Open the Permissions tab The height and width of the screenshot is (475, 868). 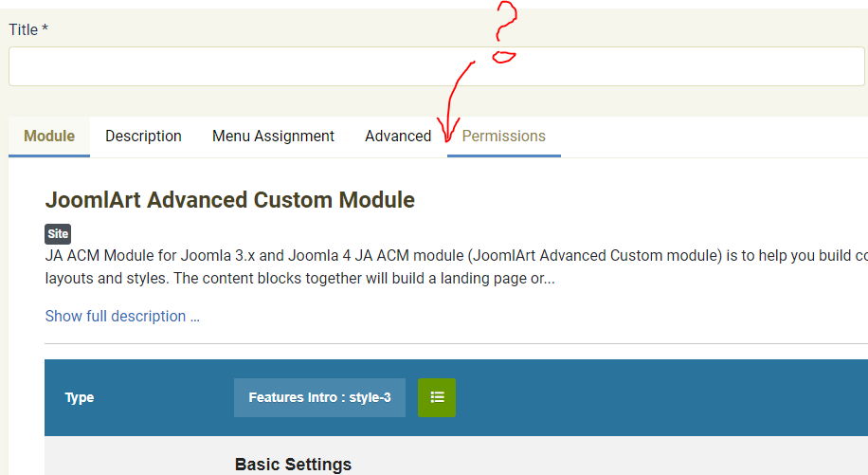[x=504, y=137]
